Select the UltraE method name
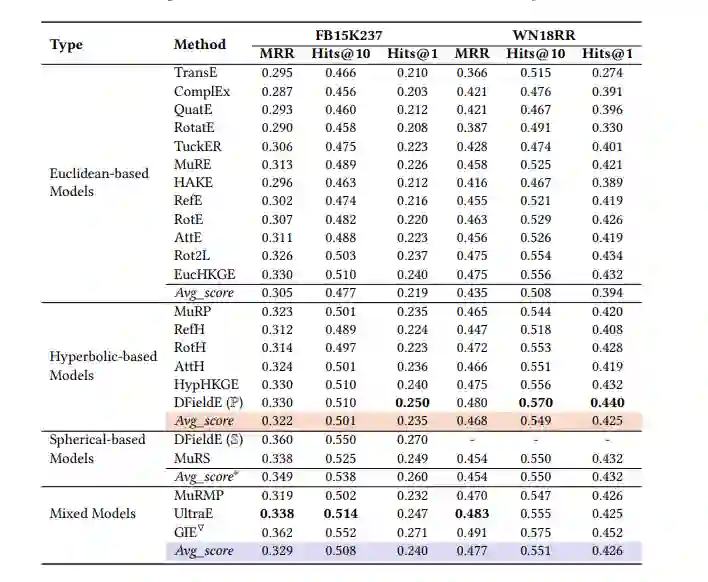The image size is (708, 582). (195, 513)
